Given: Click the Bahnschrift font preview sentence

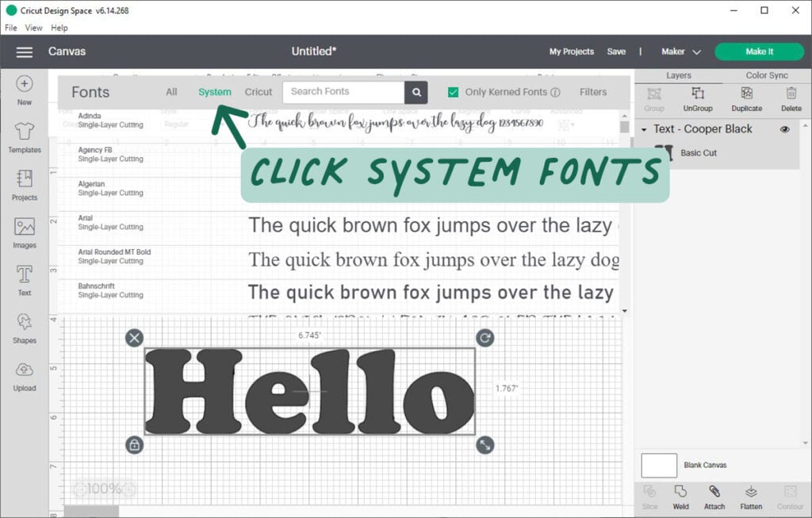Looking at the screenshot, I should [431, 294].
